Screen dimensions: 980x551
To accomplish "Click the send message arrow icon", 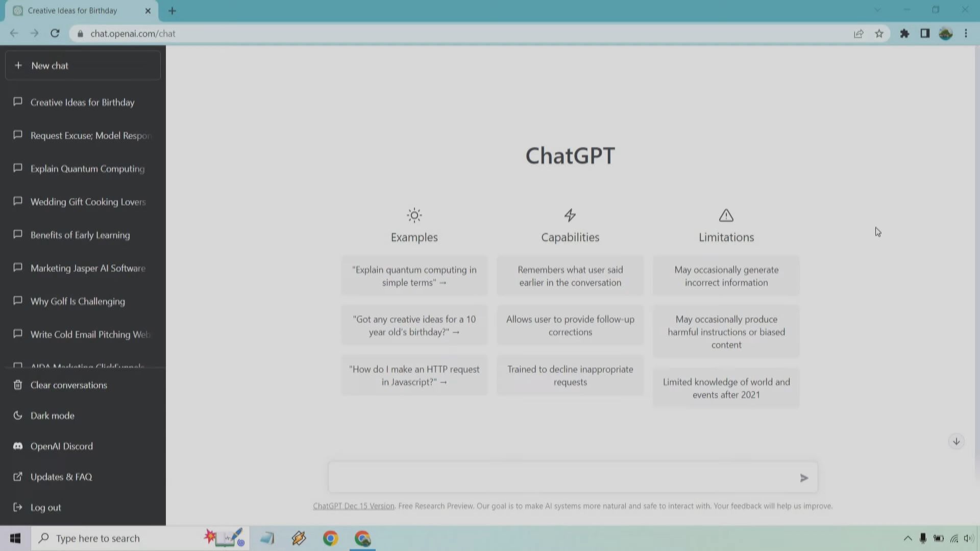I will (x=804, y=478).
